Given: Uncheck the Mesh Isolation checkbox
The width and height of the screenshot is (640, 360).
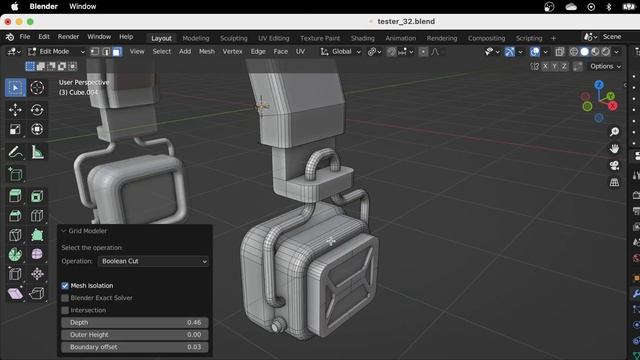Looking at the screenshot, I should (x=65, y=286).
